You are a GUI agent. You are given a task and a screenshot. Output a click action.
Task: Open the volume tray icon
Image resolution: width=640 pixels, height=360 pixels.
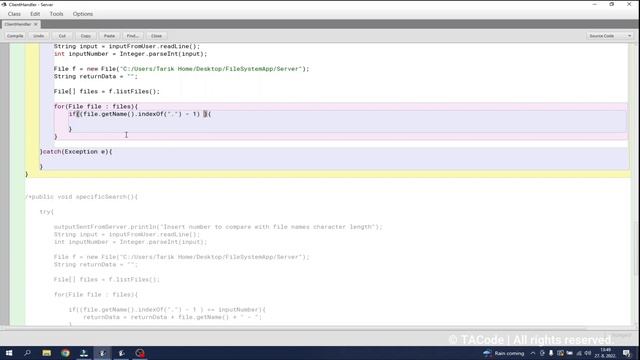pos(588,353)
